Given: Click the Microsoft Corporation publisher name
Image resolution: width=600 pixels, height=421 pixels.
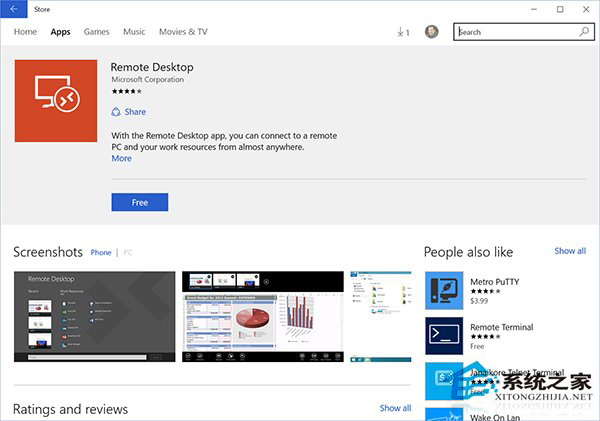Looking at the screenshot, I should 147,79.
